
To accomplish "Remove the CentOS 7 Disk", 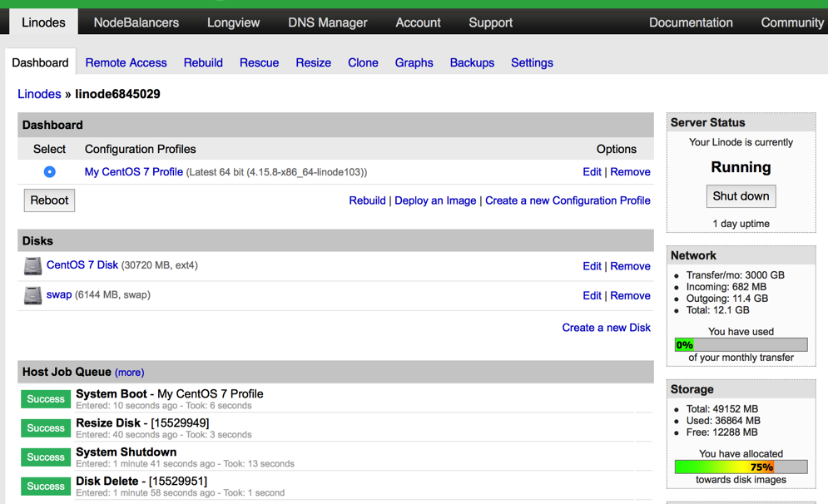I will [x=630, y=266].
